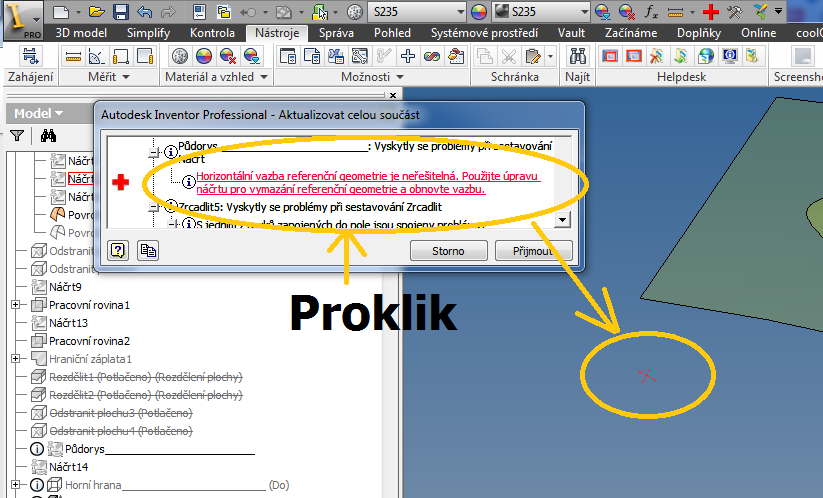This screenshot has height=498, width=823.
Task: Click the filter funnel icon in Model browser
Action: tap(17, 136)
